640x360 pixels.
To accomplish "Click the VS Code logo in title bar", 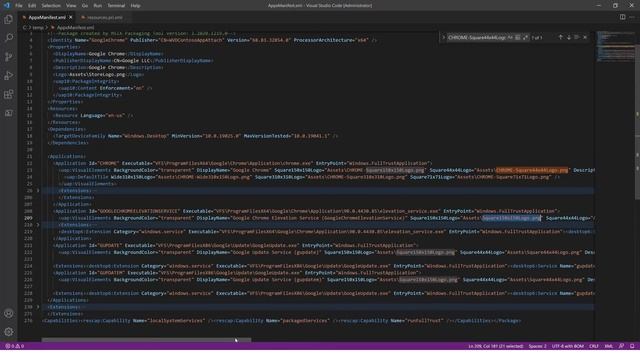I will point(7,5).
